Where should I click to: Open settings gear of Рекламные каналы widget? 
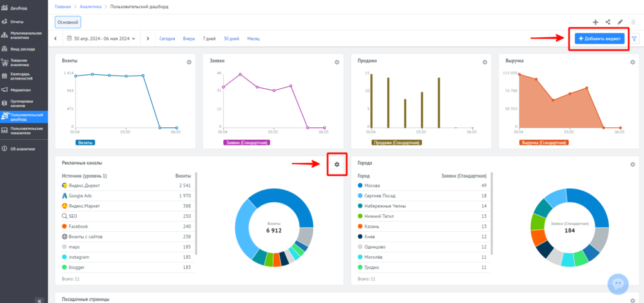(x=336, y=164)
